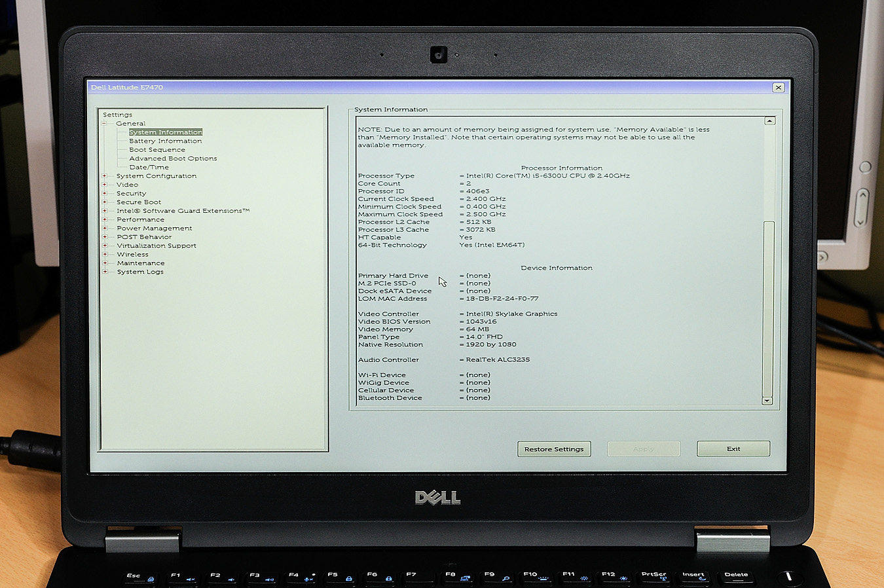This screenshot has width=884, height=588.
Task: Click the Restore Settings button
Action: [x=554, y=449]
